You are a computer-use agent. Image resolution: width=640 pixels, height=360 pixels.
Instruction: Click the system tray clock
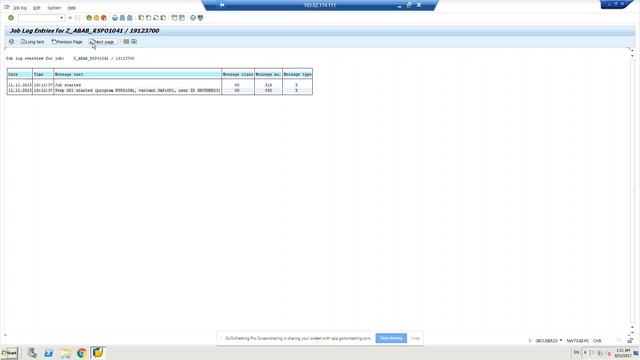point(623,353)
